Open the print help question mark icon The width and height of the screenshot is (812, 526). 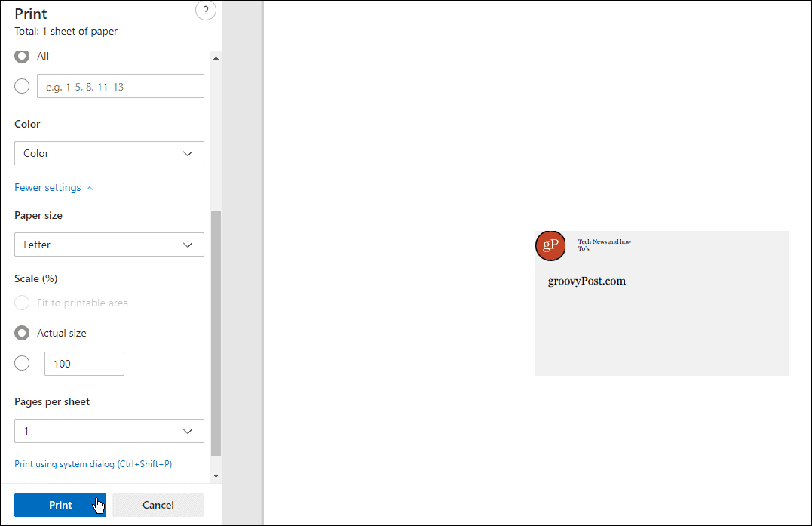point(206,11)
